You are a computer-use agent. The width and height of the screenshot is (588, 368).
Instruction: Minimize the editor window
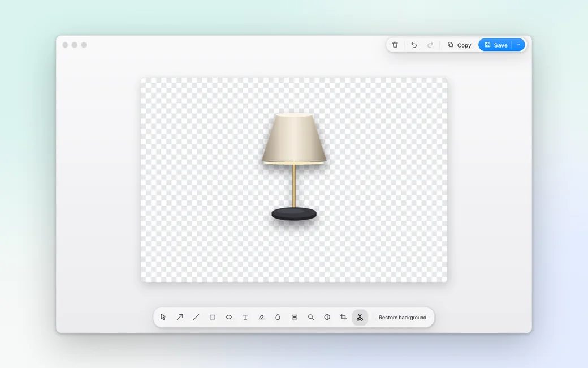coord(75,45)
